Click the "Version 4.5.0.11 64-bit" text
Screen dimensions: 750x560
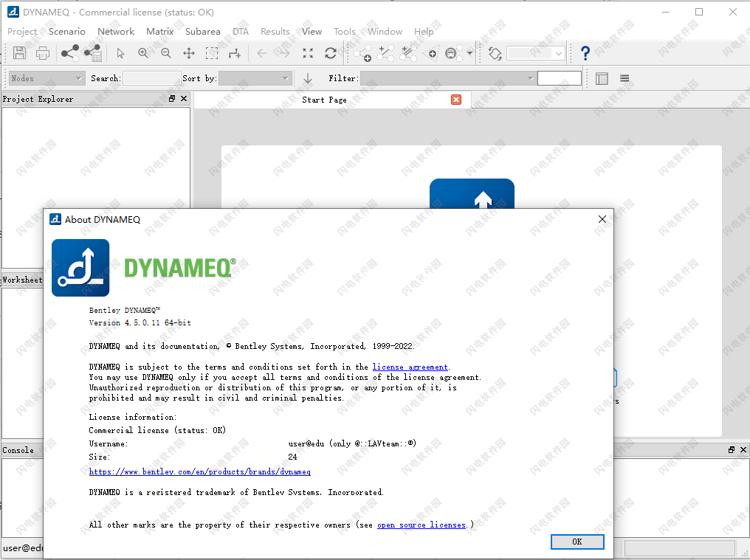pos(140,323)
